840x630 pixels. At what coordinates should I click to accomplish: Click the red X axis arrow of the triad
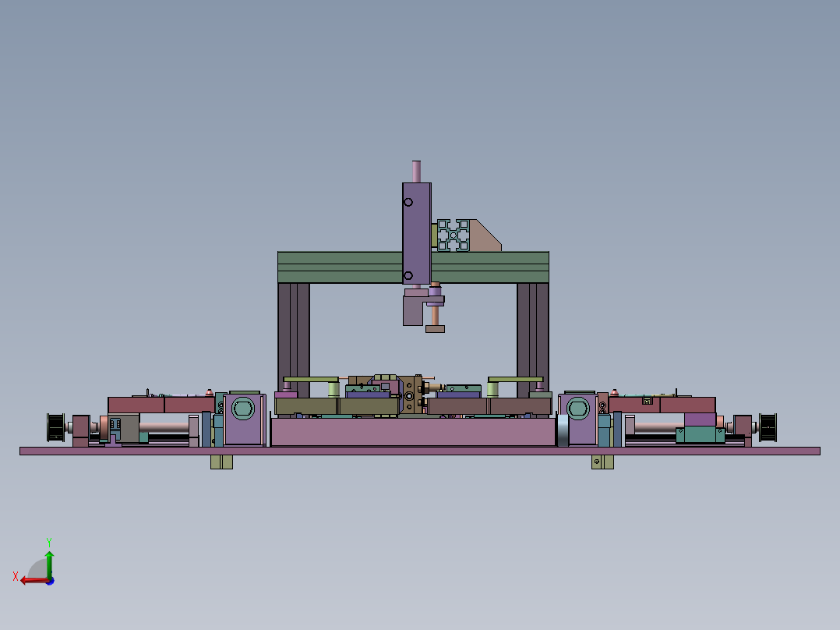pyautogui.click(x=35, y=581)
